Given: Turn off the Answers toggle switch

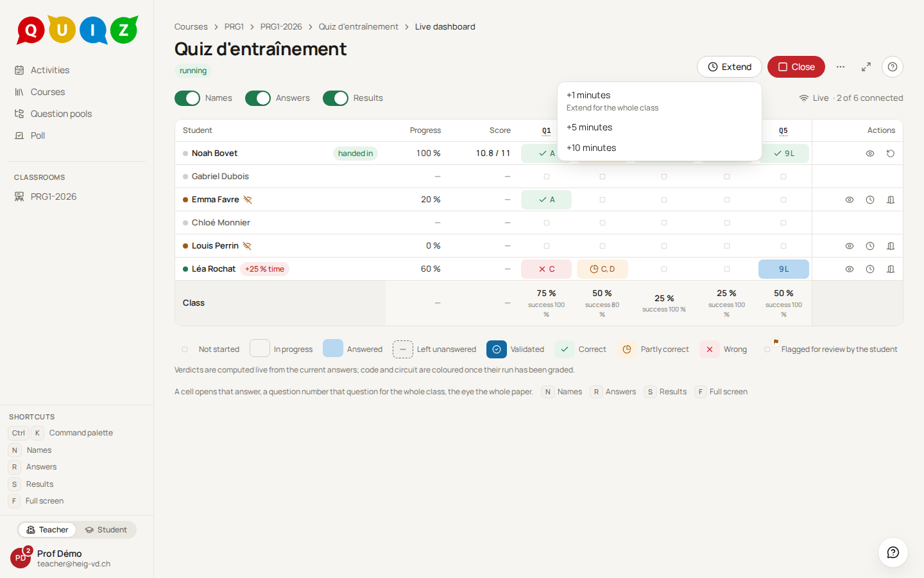Looking at the screenshot, I should click(x=258, y=98).
